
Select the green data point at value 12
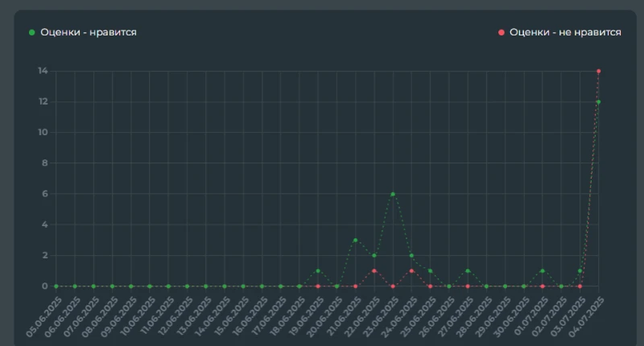coord(598,102)
